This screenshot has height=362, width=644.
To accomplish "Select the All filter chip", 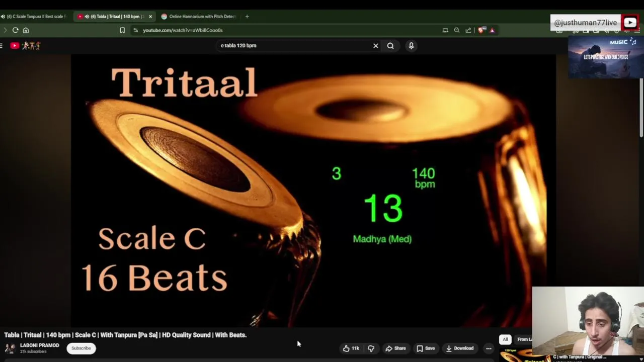I will 505,339.
